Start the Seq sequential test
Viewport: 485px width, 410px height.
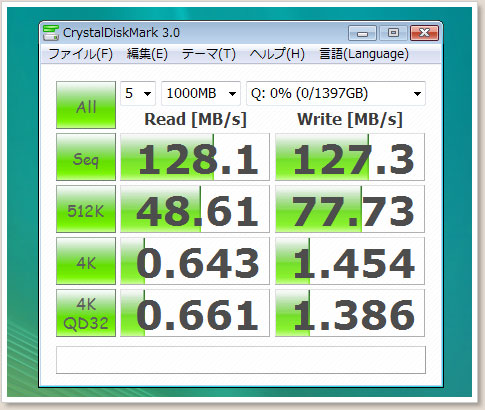86,157
